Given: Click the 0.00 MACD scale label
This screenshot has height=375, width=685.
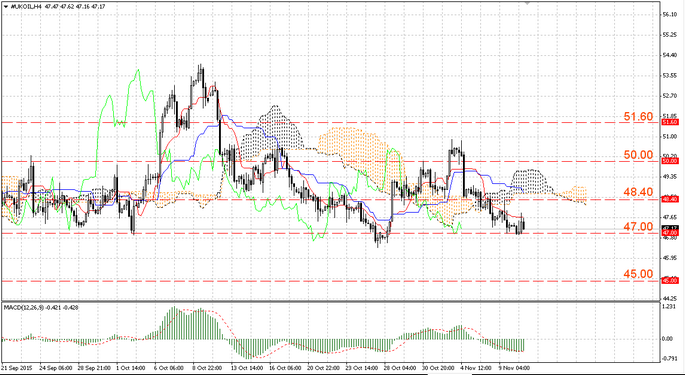Looking at the screenshot, I should pos(668,339).
